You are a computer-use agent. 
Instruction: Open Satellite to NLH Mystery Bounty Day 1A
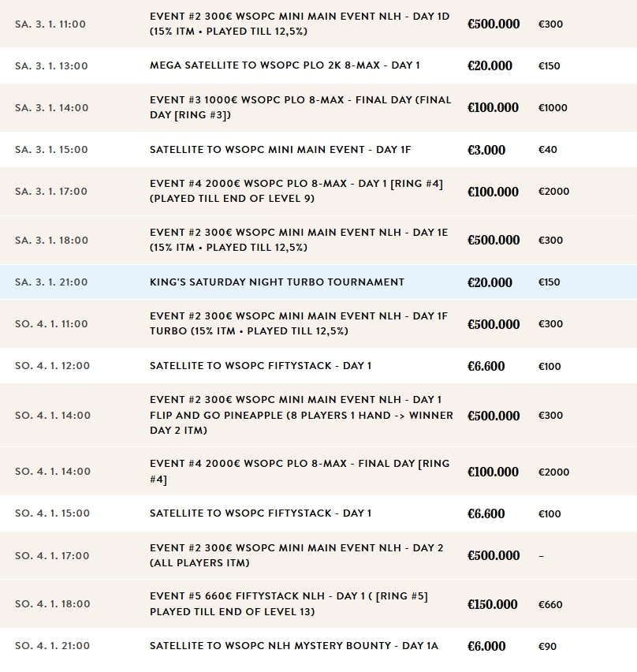coord(293,646)
